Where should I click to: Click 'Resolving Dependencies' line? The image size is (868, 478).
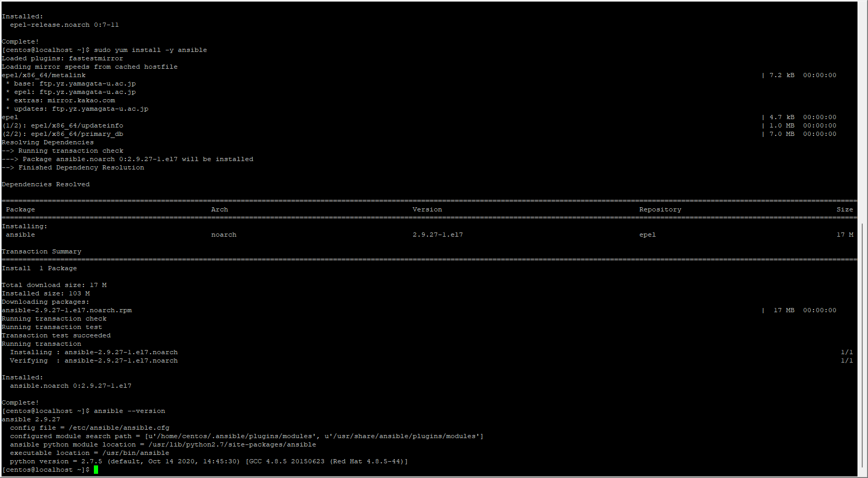48,142
